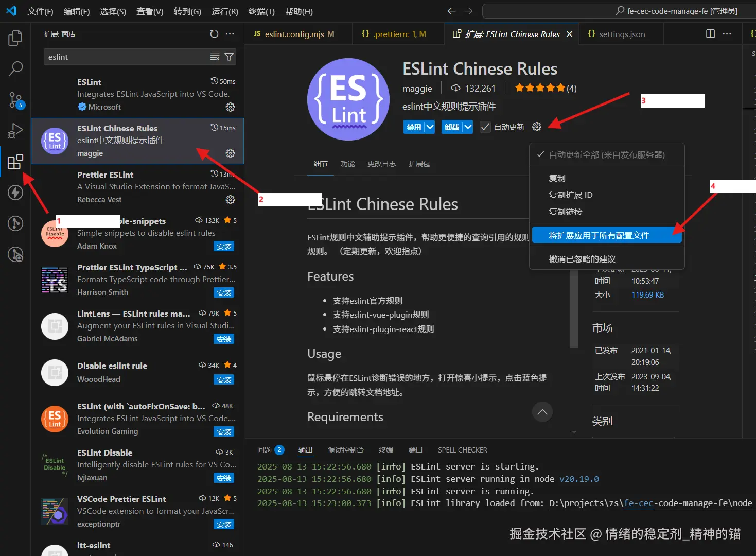Clear the extension search results icon

(x=215, y=57)
